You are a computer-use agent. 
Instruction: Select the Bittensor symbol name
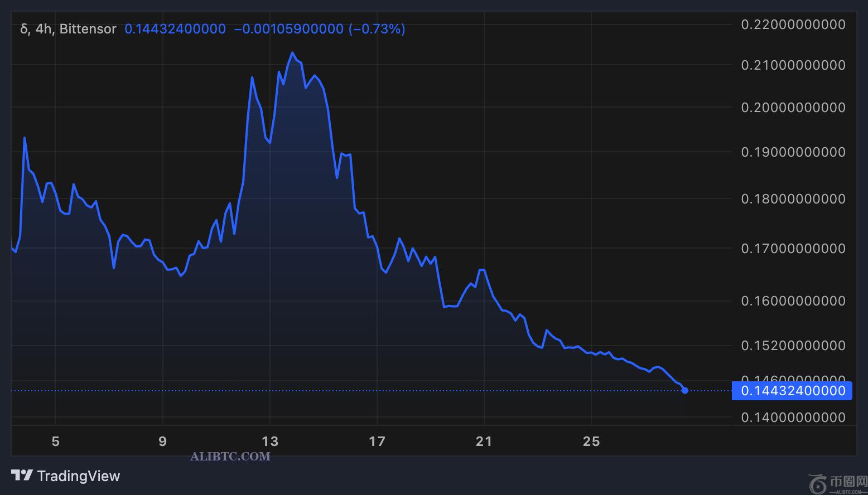88,29
